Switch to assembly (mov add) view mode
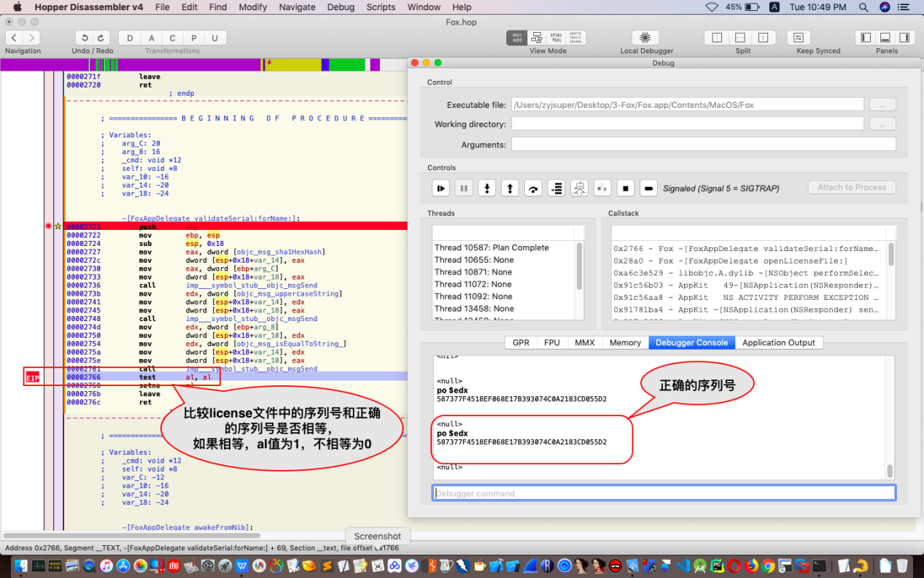The width and height of the screenshot is (924, 578). tap(517, 38)
